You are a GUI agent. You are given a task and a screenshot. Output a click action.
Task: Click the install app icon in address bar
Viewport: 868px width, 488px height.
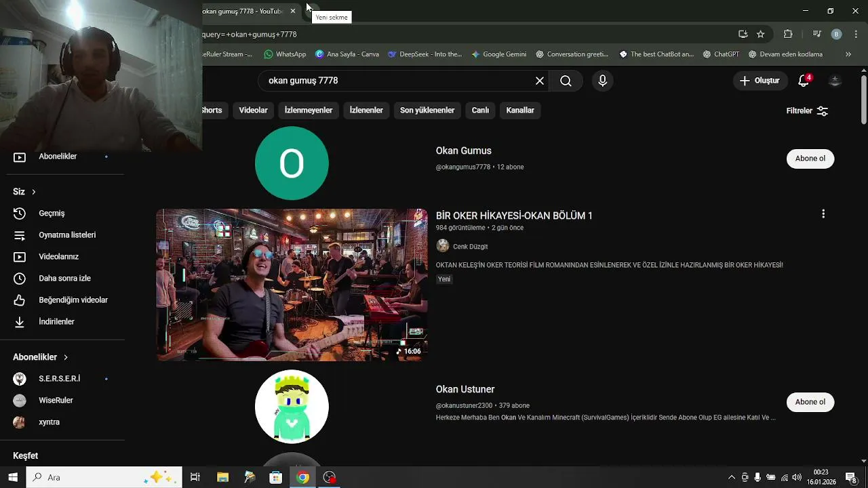[x=743, y=34]
